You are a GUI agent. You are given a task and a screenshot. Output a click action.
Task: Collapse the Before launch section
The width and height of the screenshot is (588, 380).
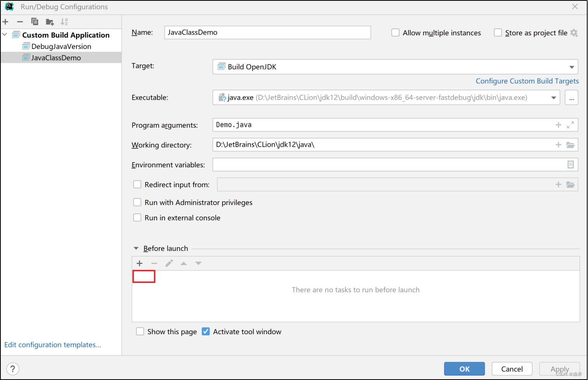(136, 248)
